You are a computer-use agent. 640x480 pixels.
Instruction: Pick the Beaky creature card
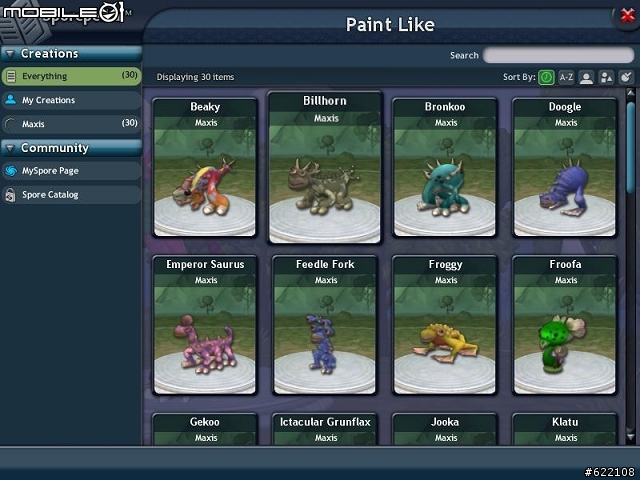(205, 167)
